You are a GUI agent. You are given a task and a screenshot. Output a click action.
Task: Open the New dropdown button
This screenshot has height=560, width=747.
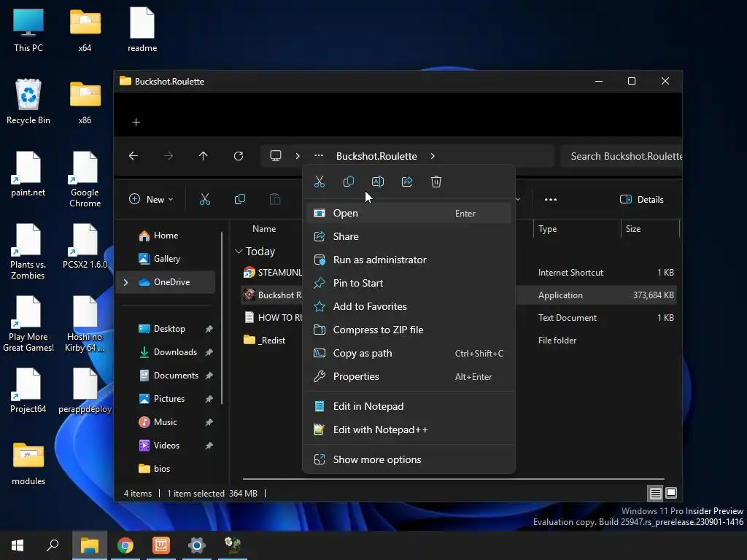(151, 200)
